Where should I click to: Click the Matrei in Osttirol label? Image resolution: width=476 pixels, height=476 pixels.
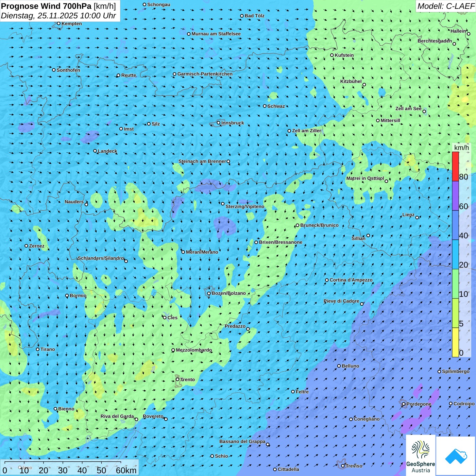coord(365,178)
